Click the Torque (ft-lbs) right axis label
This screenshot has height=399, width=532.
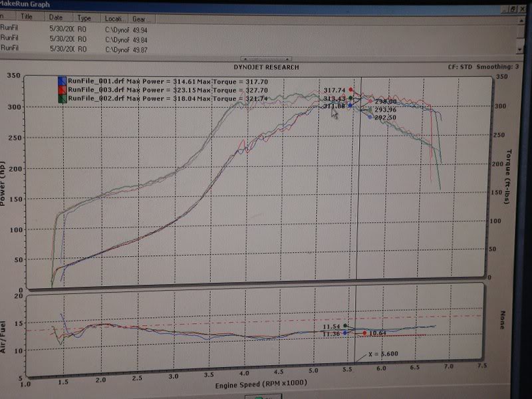tap(509, 176)
